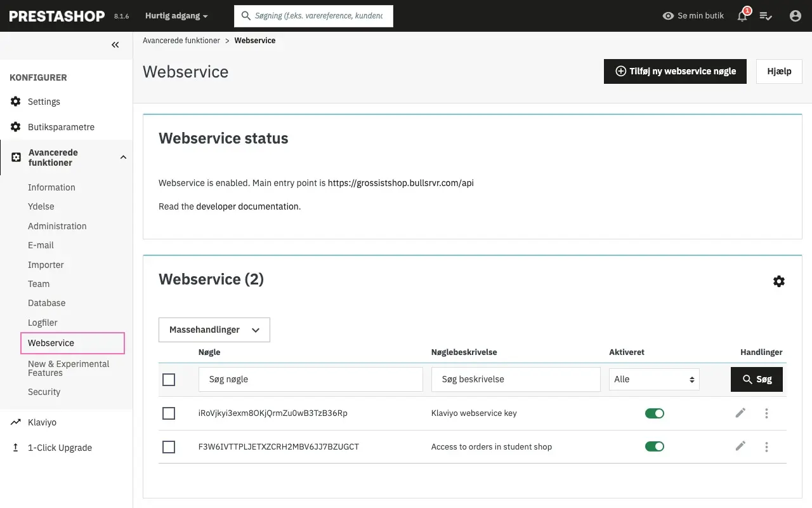Viewport: 812px width, 508px height.
Task: Open the Massehandlinger bulk actions dropdown
Action: (214, 330)
